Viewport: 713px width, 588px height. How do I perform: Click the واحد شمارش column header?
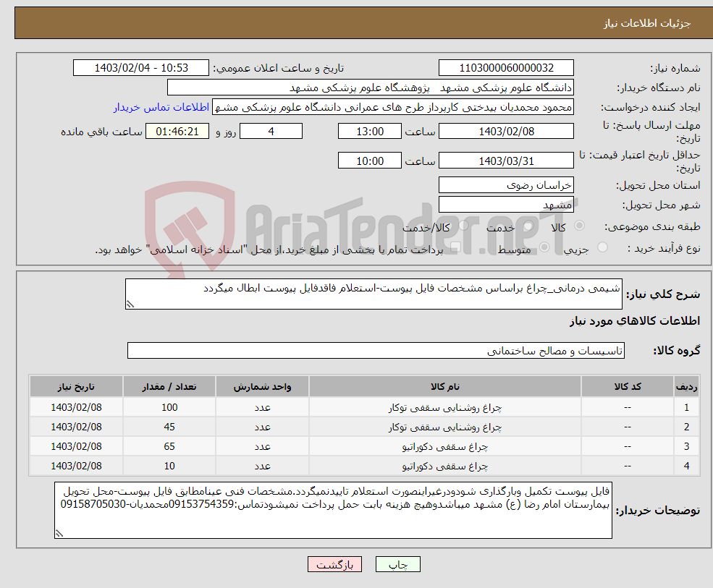(x=262, y=386)
